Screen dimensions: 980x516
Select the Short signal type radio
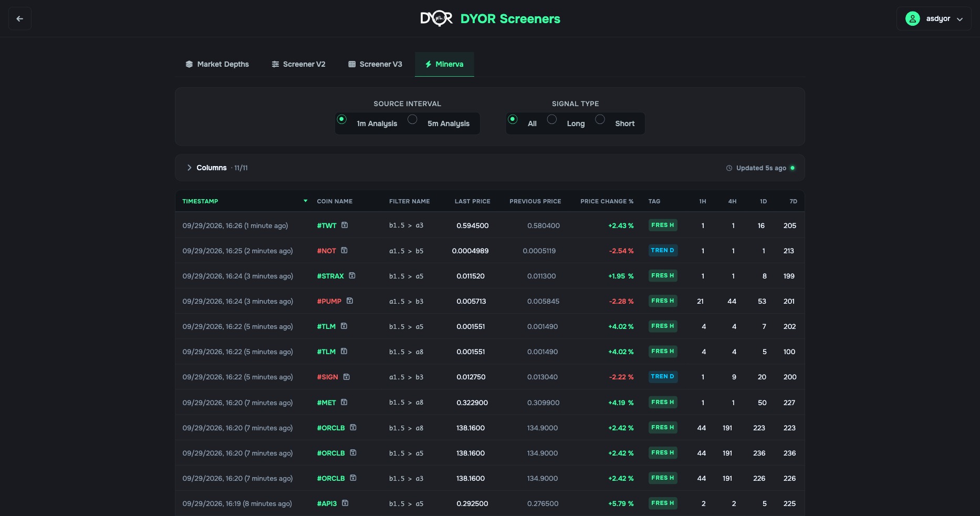[x=600, y=119]
